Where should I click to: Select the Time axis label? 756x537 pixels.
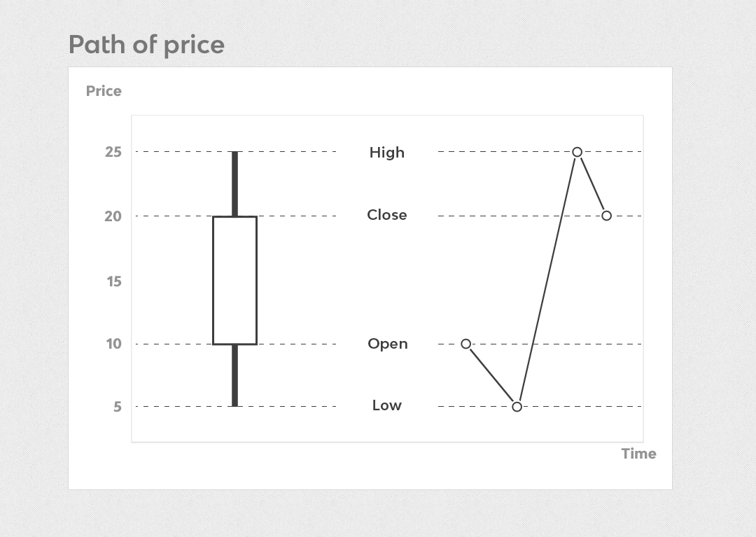[x=638, y=454]
